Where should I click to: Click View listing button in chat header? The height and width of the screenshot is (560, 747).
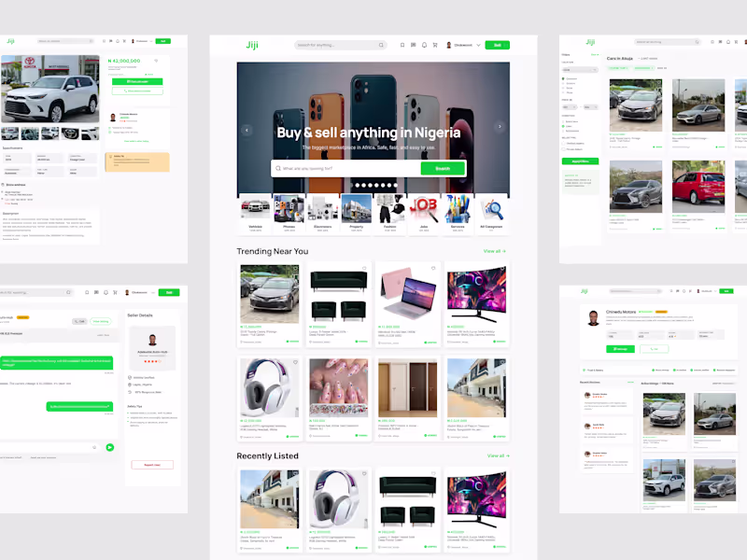101,321
